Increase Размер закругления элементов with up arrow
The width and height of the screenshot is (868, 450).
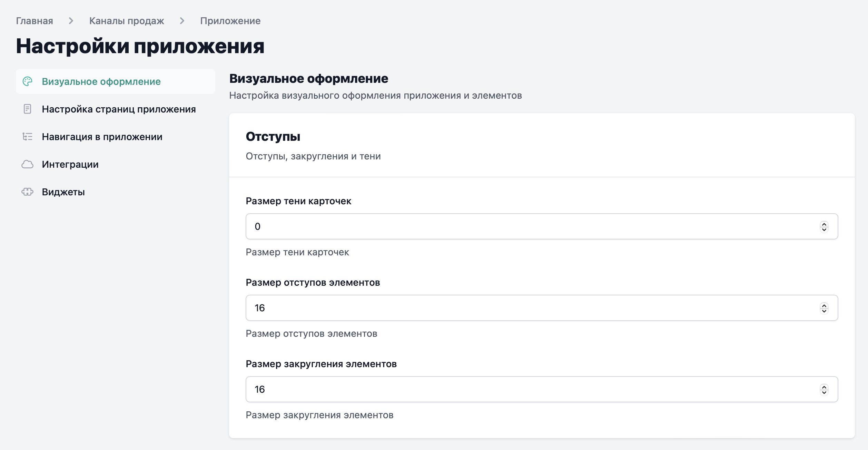pyautogui.click(x=824, y=387)
